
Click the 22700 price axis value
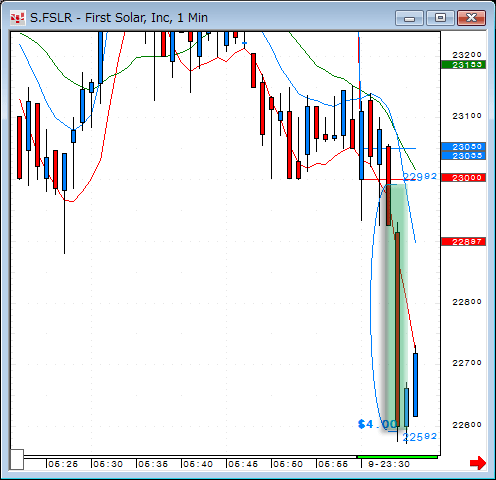coord(467,363)
